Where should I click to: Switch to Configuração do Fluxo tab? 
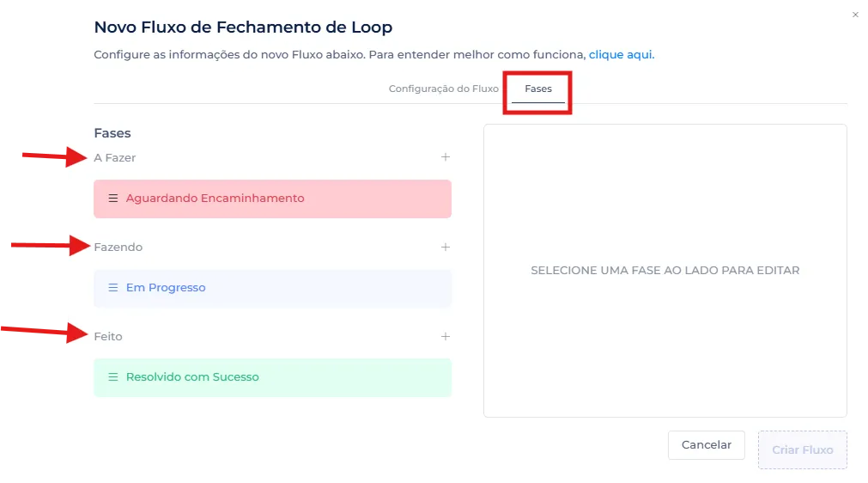click(x=443, y=89)
